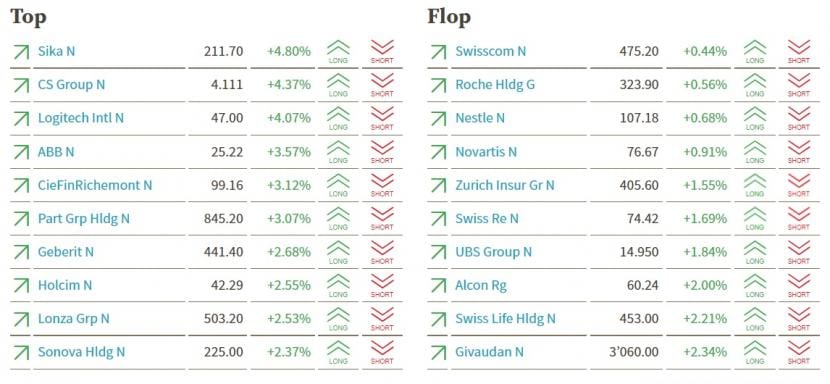Image resolution: width=830 pixels, height=384 pixels.
Task: Select SHORT icon for Roche Hldg G
Action: [799, 85]
